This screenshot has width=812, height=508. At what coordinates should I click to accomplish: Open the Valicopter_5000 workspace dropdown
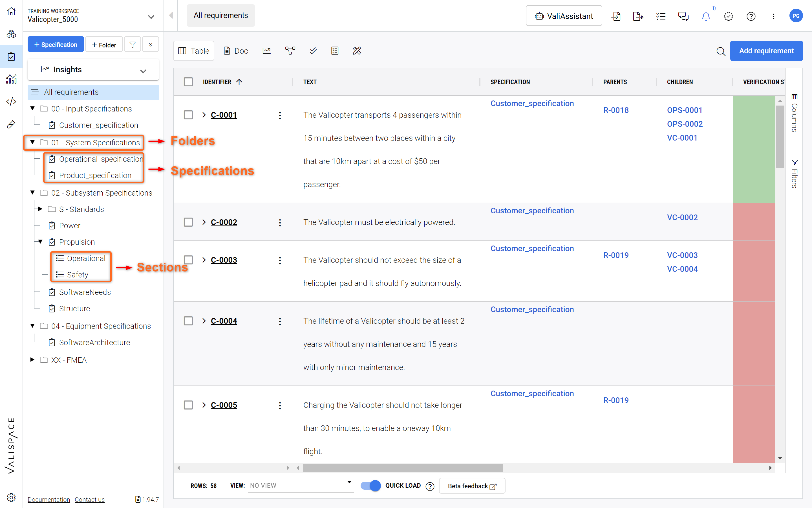(x=151, y=16)
